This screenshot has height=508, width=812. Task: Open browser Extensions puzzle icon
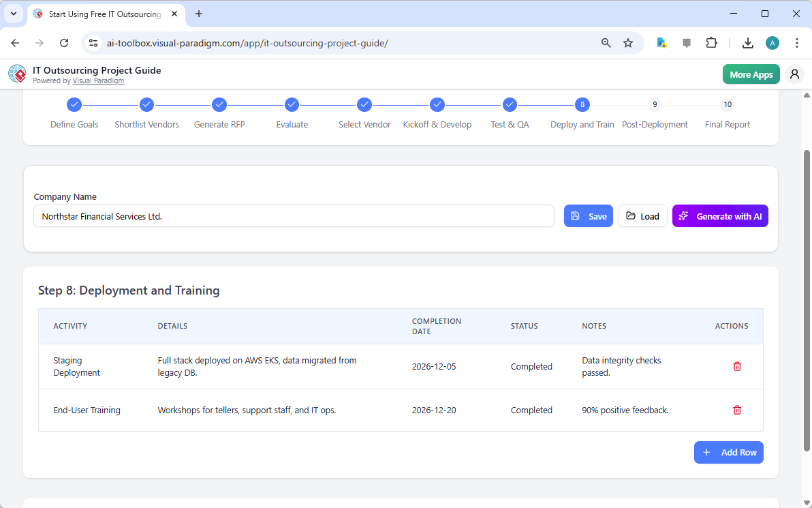[711, 42]
